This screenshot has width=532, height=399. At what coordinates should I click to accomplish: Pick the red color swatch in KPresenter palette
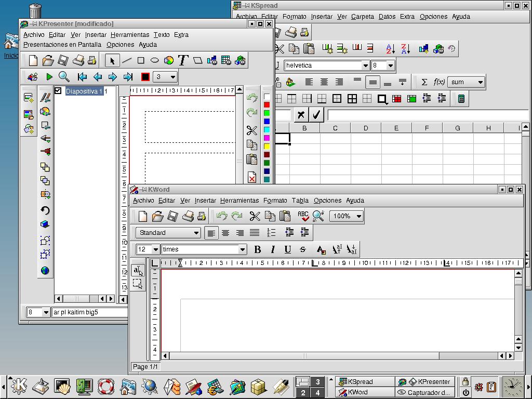coord(267,105)
